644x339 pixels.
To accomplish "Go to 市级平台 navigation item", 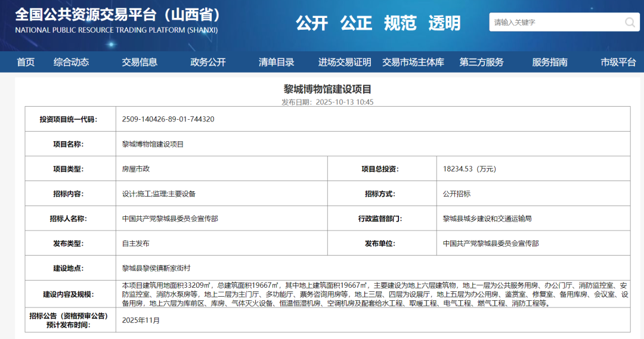I will click(618, 62).
